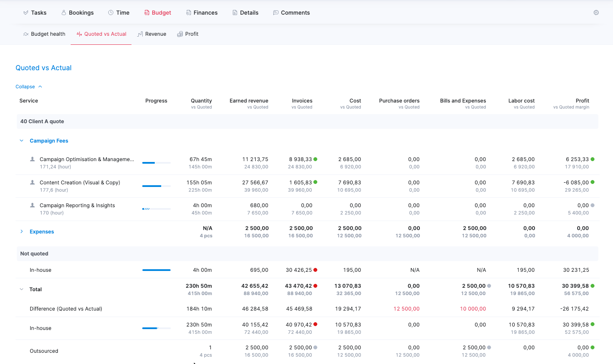Select Quoted vs Actual sub-tab
The width and height of the screenshot is (613, 364).
point(101,34)
